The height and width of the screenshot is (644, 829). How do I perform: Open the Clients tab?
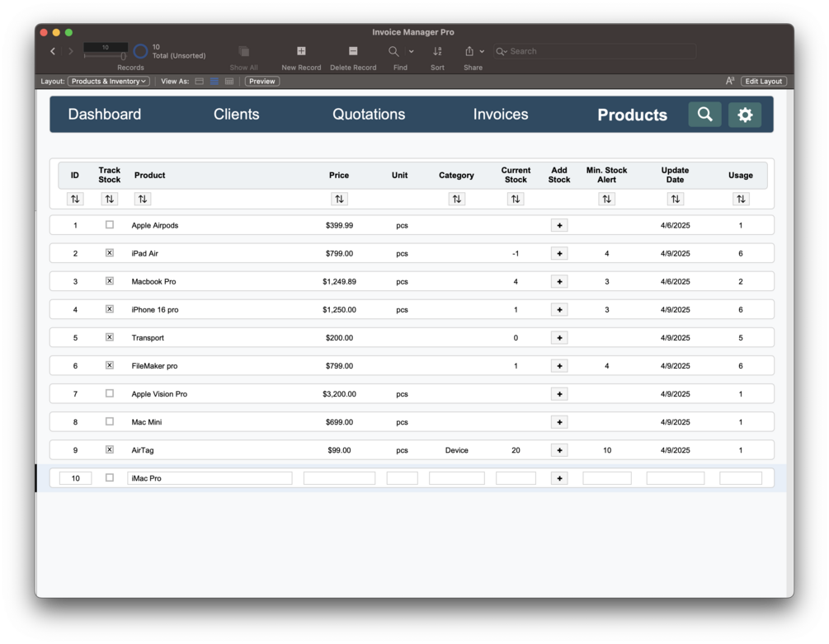(x=237, y=114)
